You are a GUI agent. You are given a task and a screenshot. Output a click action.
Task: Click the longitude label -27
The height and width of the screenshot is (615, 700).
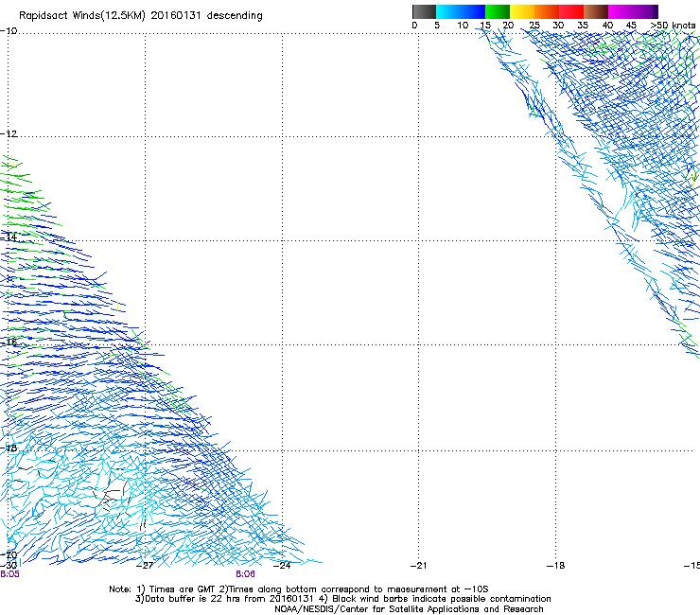pyautogui.click(x=145, y=566)
